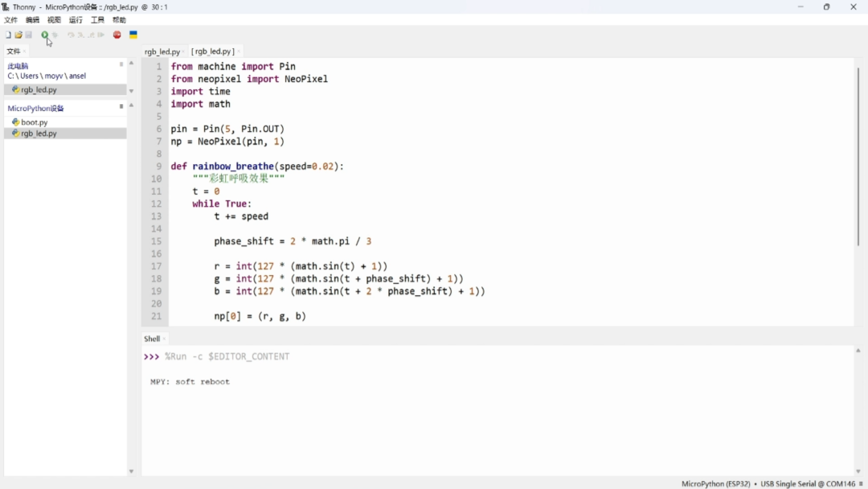The image size is (868, 489).
Task: Click the editor vertical scrollbar thumb
Action: point(858,156)
